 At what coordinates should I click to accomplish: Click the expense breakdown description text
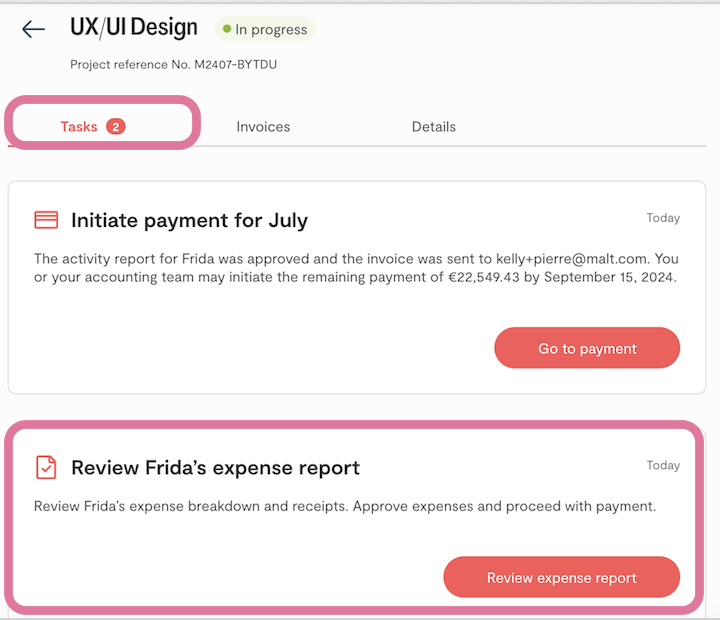(344, 506)
